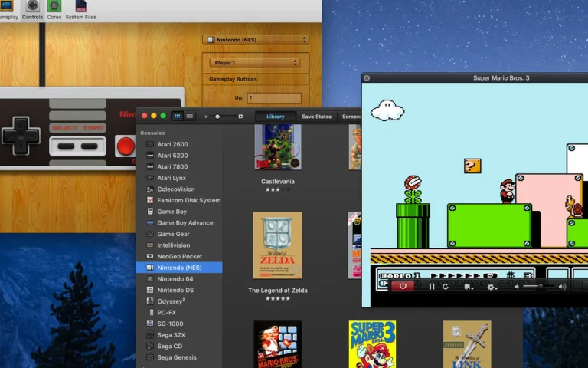Select ColecoVision in the console list
Viewport: 588px width, 368px height.
(179, 189)
